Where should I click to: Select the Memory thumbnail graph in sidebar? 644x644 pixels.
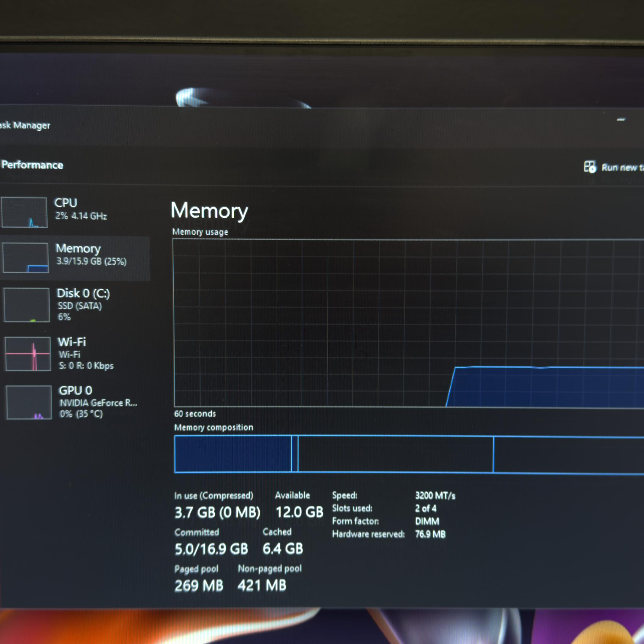click(26, 258)
